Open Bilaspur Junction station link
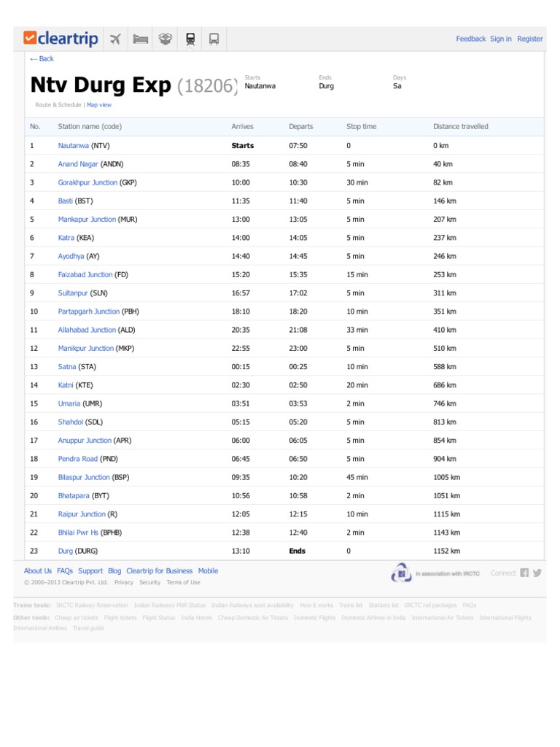The height and width of the screenshot is (747, 560). click(84, 477)
